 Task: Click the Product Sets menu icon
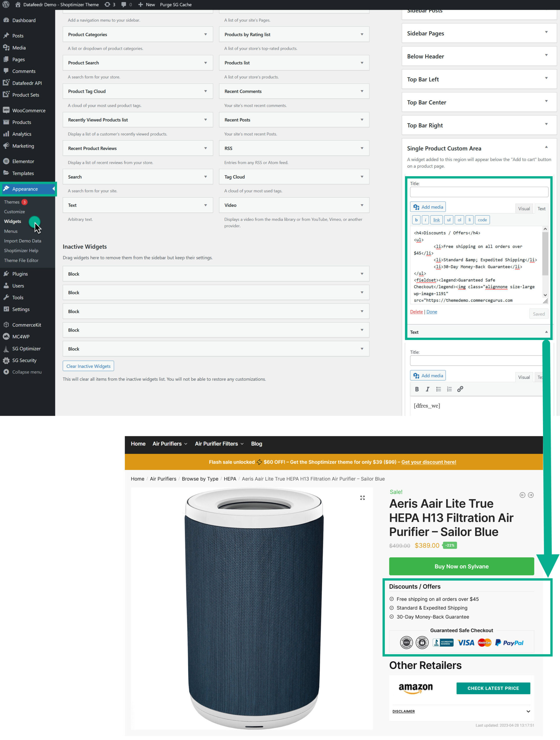click(6, 94)
